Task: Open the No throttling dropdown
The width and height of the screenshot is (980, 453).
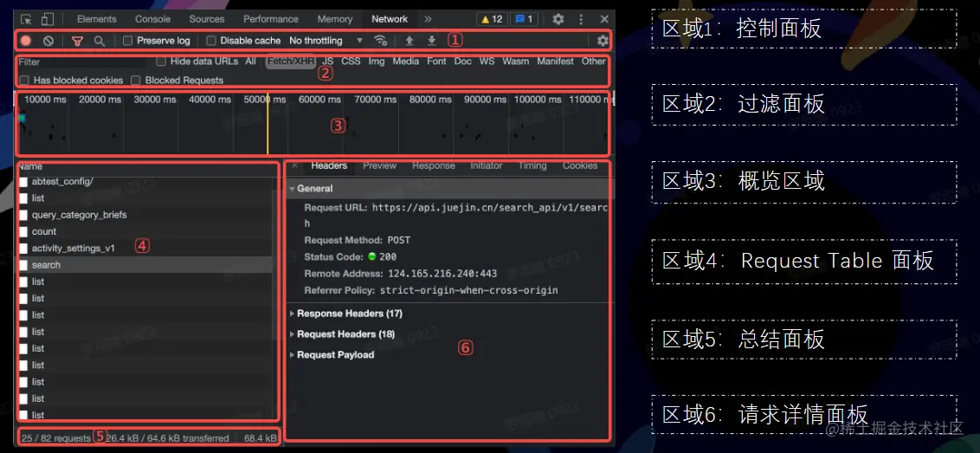Action: tap(326, 41)
